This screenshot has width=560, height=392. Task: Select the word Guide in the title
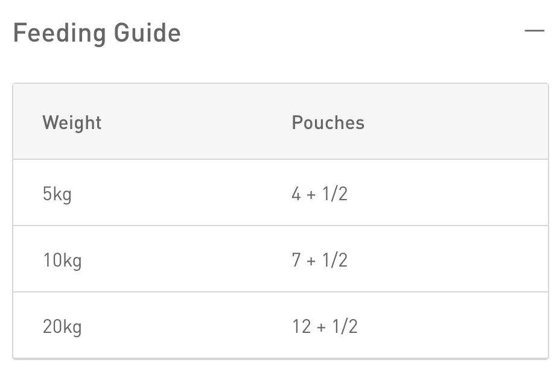(x=147, y=33)
